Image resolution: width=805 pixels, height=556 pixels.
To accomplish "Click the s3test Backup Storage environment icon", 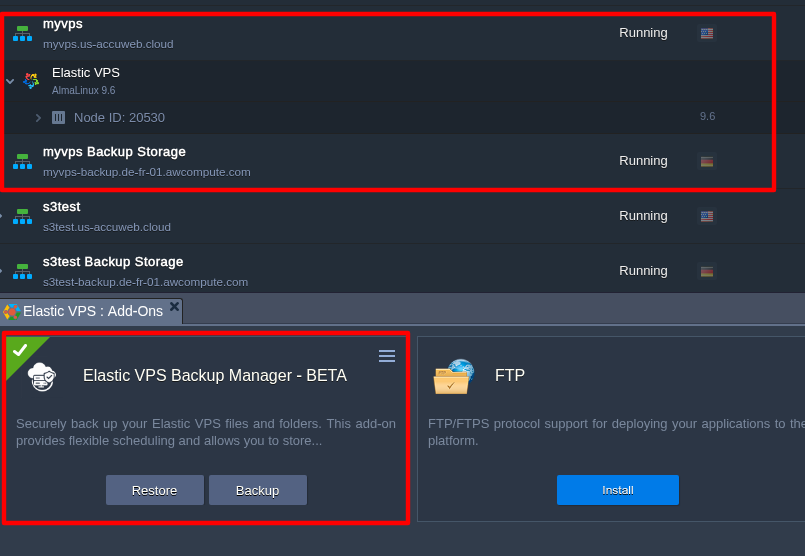I will point(22,271).
